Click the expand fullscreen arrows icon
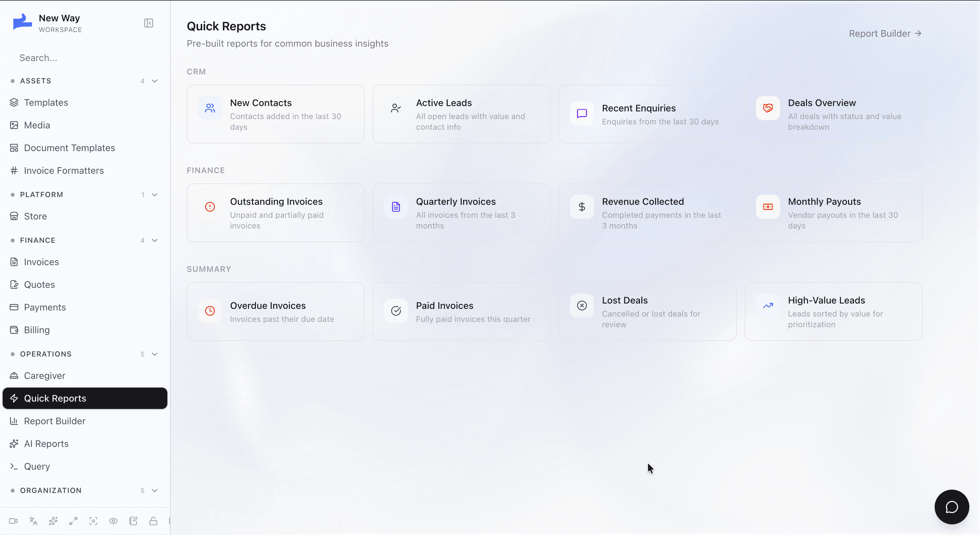980x535 pixels. pos(73,521)
